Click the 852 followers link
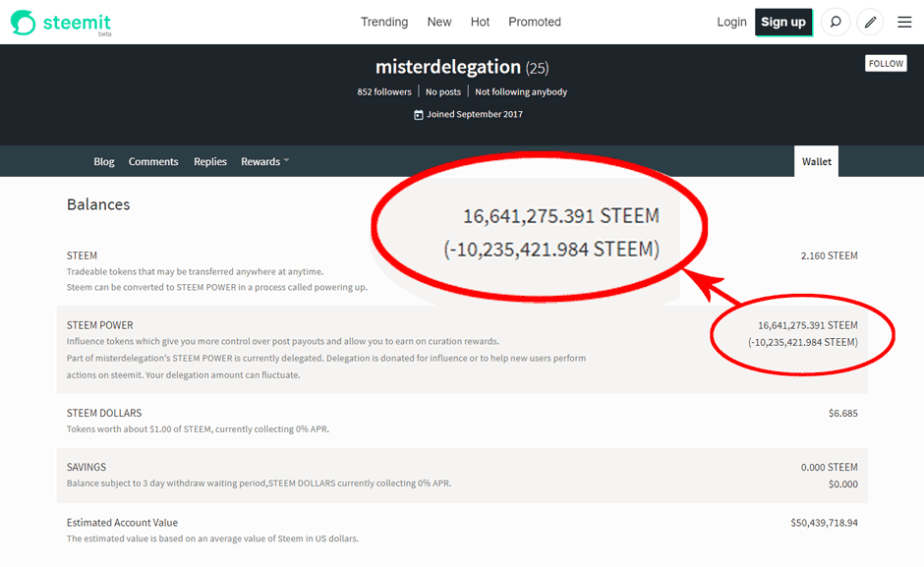 [384, 92]
